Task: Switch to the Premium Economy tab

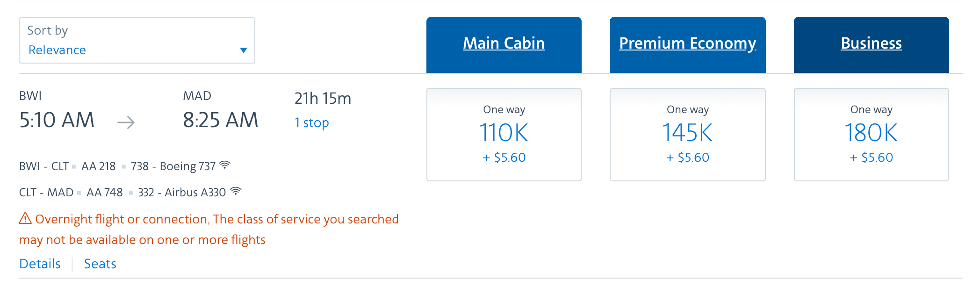Action: pyautogui.click(x=688, y=45)
